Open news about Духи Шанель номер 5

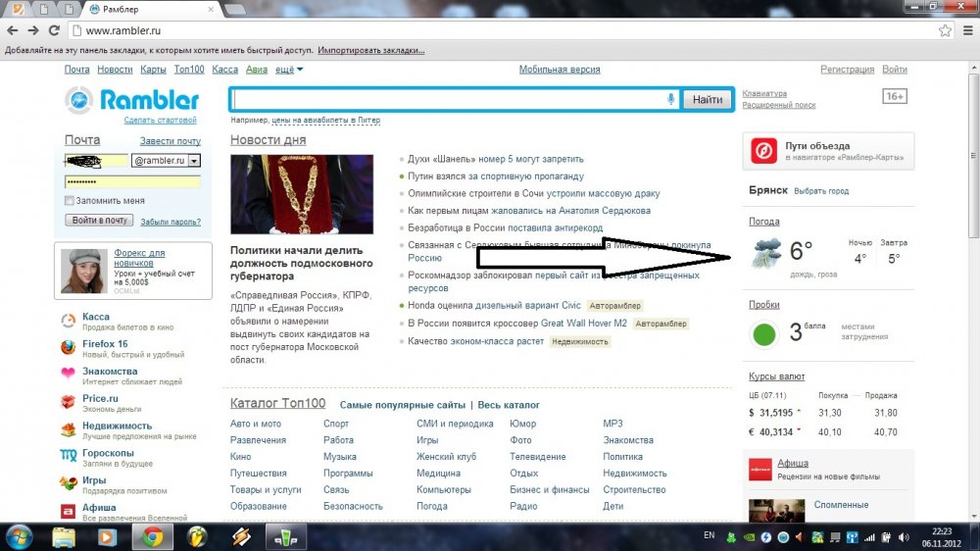(496, 159)
